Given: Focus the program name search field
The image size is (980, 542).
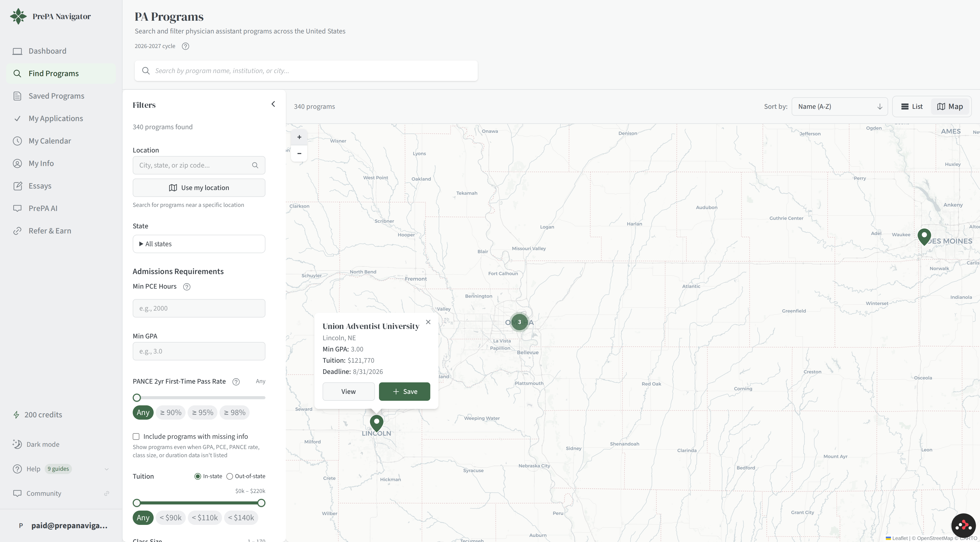Looking at the screenshot, I should tap(306, 71).
